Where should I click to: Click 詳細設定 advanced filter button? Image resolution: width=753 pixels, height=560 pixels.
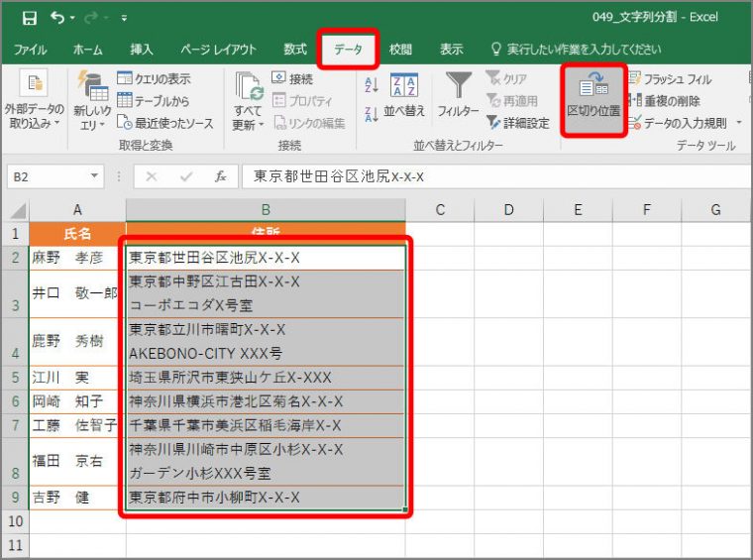coord(517,123)
